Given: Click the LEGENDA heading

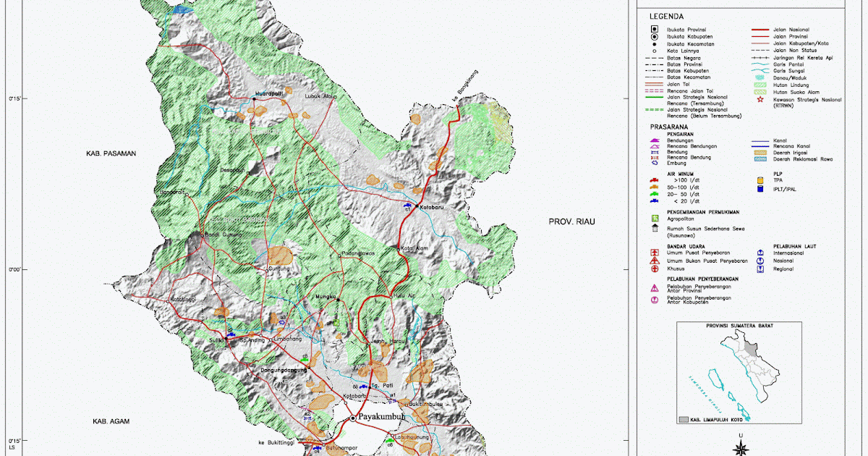Looking at the screenshot, I should [667, 16].
